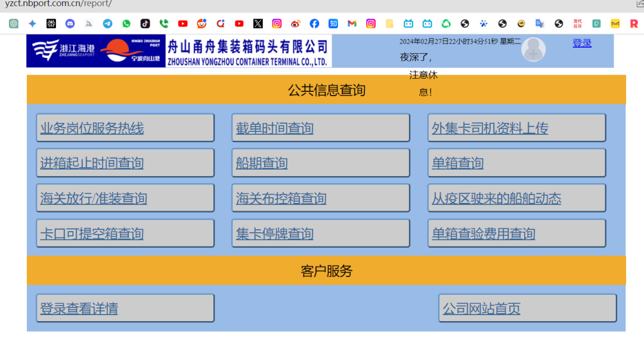Open the TikTok bookmark
This screenshot has width=644, height=348.
(145, 24)
